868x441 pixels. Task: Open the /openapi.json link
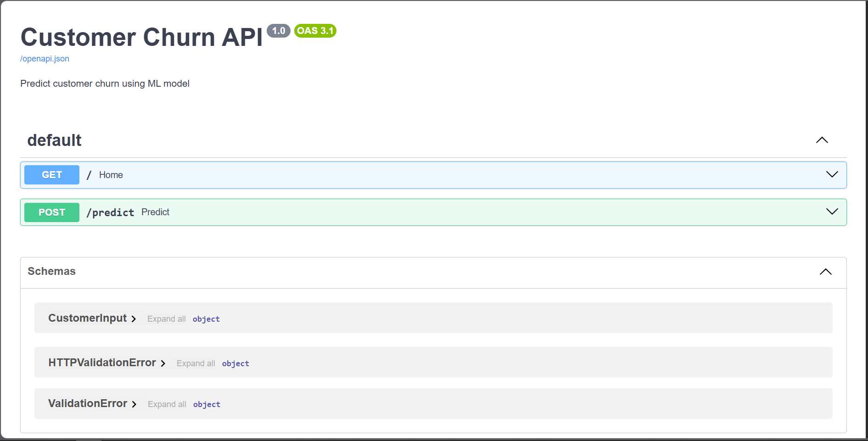pyautogui.click(x=45, y=59)
